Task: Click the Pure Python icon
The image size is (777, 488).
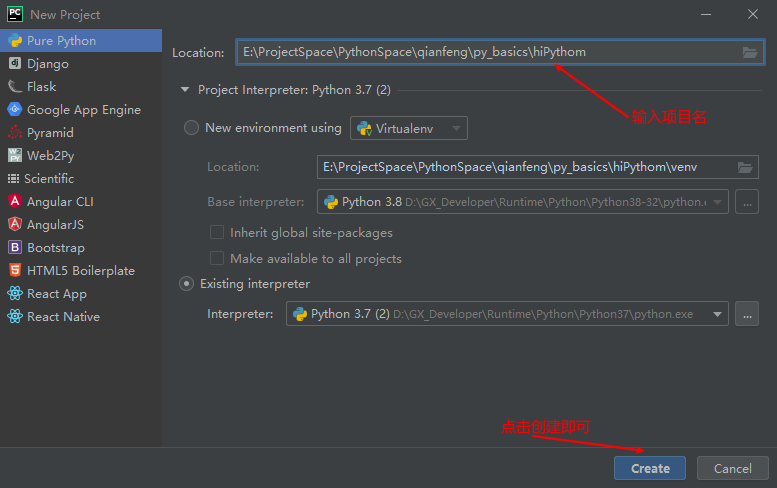Action: click(15, 41)
